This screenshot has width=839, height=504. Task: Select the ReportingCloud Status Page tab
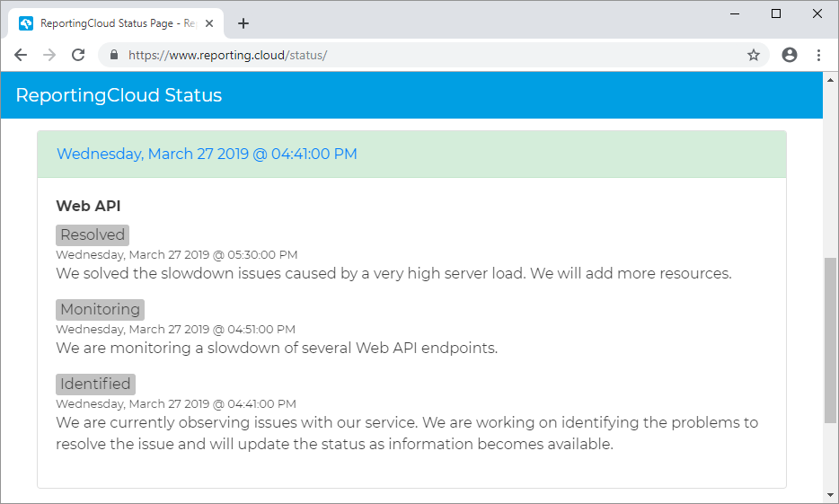click(116, 23)
